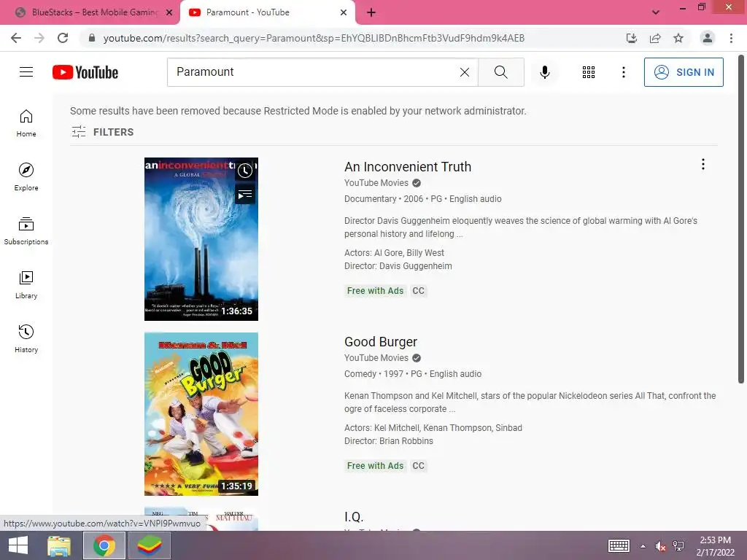Open File Explorer from the taskbar
Viewport: 747px width, 560px height.
(59, 545)
